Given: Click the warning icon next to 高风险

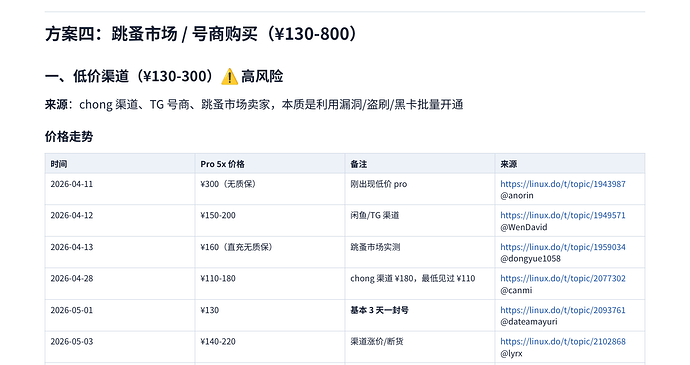Looking at the screenshot, I should 229,77.
